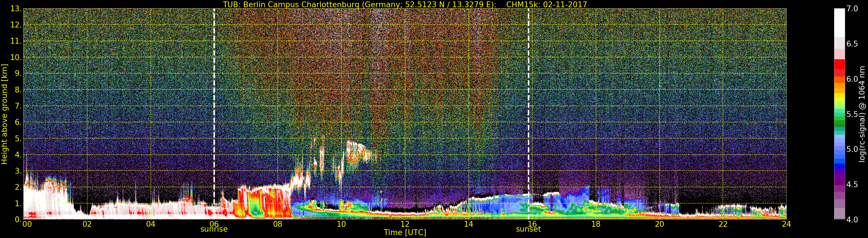Click the log(rc-signal) @ 1064 nm label
Image resolution: width=868 pixels, height=238 pixels.
(x=862, y=114)
